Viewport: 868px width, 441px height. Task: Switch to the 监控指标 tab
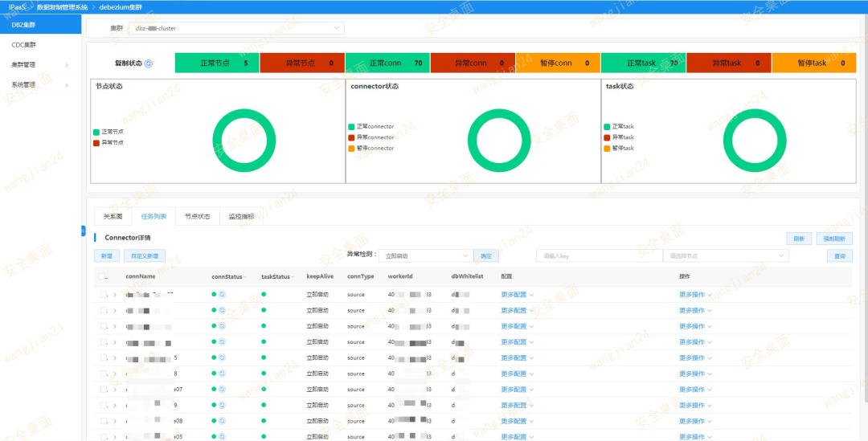(x=241, y=216)
